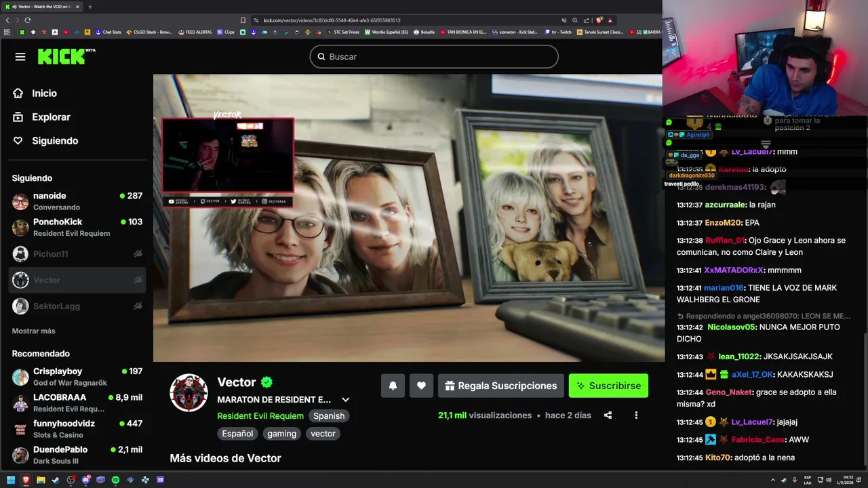Open nanoide channel in followed list
This screenshot has height=488, width=868.
(77, 201)
